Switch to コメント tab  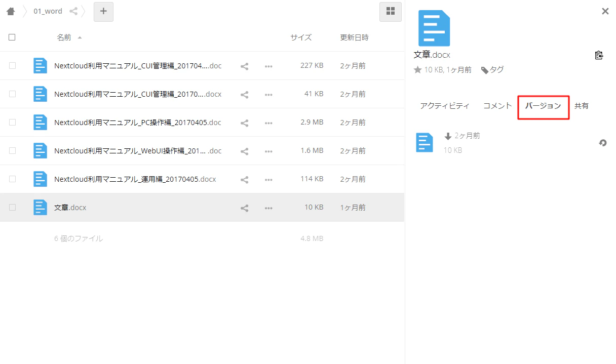pyautogui.click(x=497, y=106)
